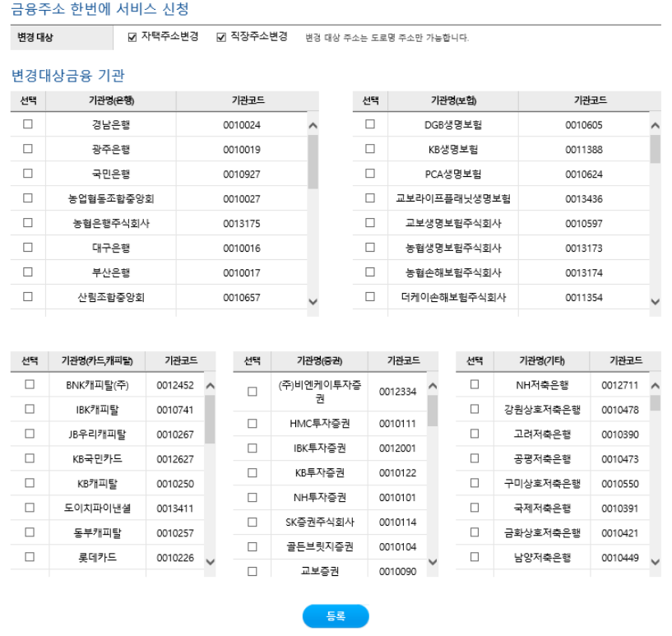Viewport: 672px width, 636px height.
Task: Click the 기관명(증권) column header
Action: click(319, 361)
